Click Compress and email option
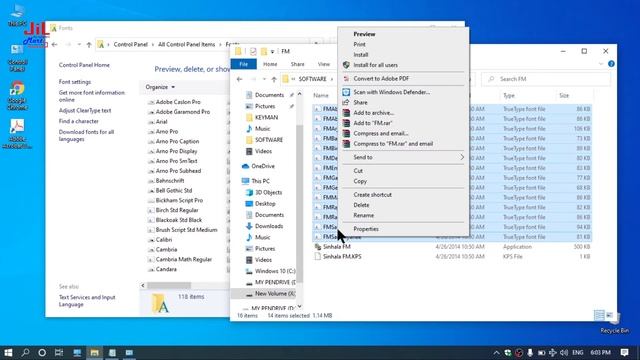Image resolution: width=640 pixels, height=360 pixels. click(x=381, y=133)
